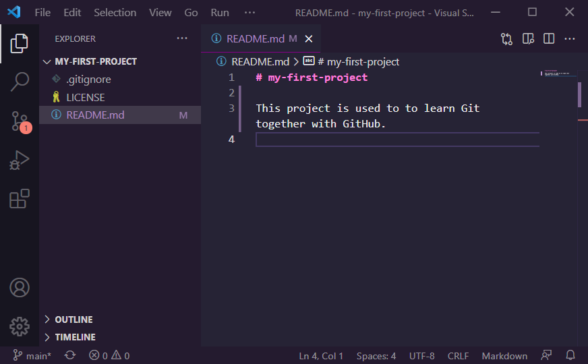Split the editor to the right
Viewport: 588px width, 364px height.
pos(549,39)
